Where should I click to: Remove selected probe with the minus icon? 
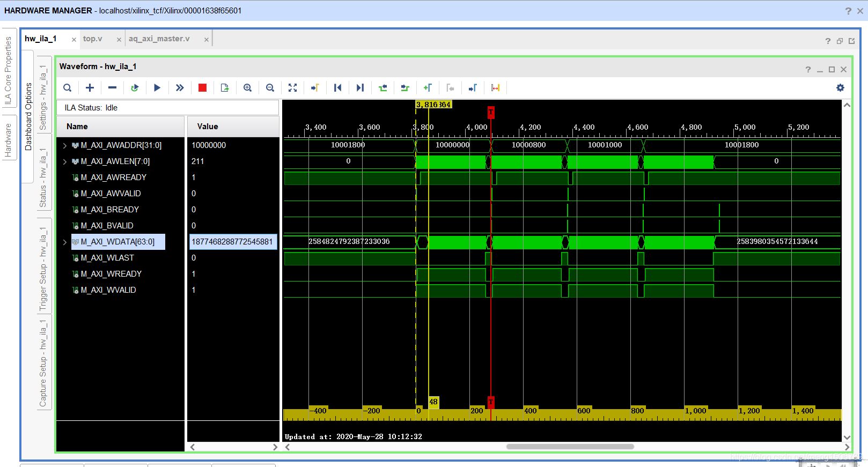click(x=112, y=88)
